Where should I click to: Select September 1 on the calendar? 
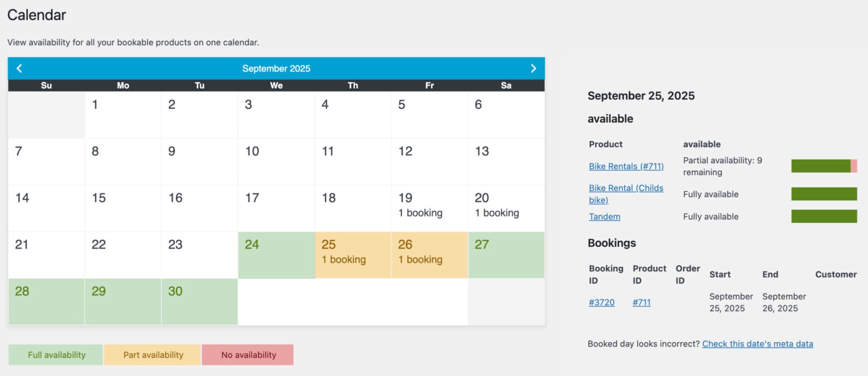123,115
